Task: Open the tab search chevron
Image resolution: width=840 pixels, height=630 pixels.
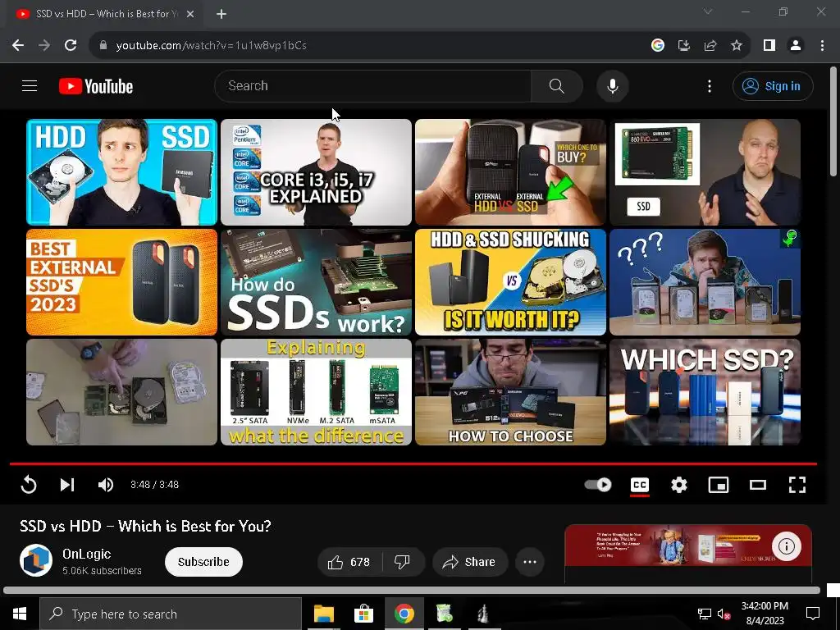Action: tap(708, 11)
